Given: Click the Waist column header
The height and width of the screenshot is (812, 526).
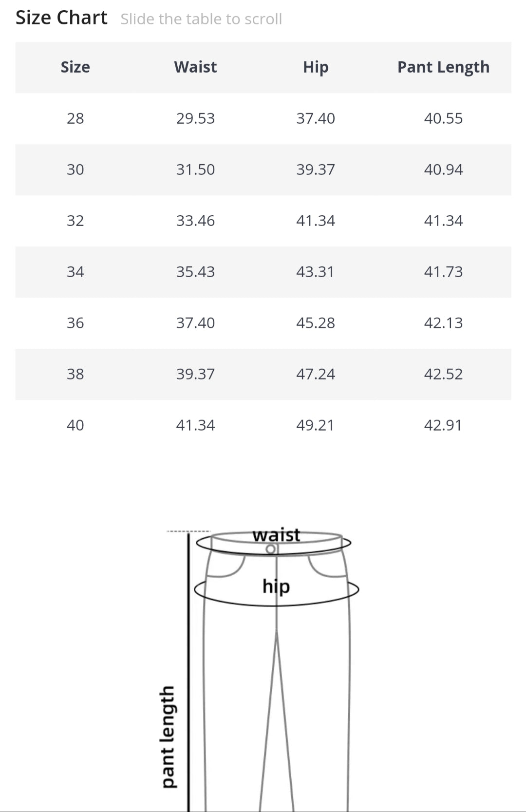Looking at the screenshot, I should tap(195, 67).
